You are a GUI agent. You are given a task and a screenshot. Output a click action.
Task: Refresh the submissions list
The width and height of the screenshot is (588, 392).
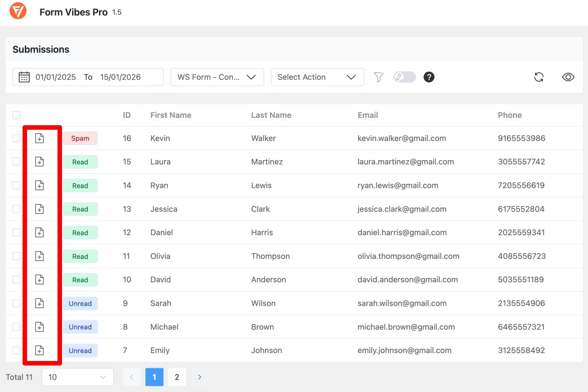[x=538, y=77]
